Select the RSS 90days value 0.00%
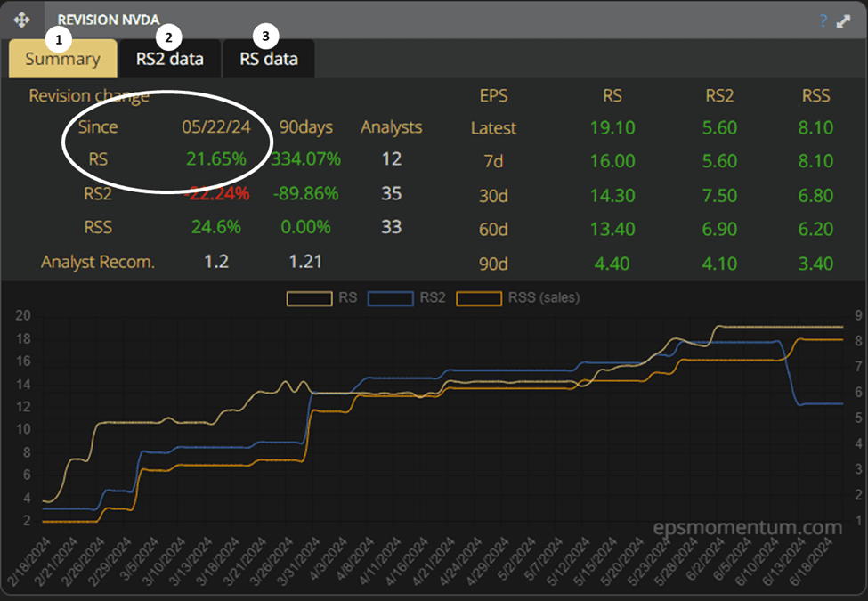This screenshot has width=868, height=601. [305, 227]
